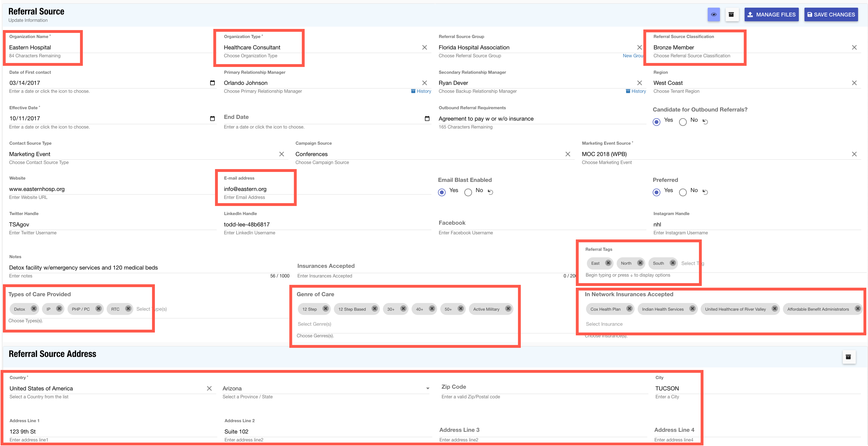868x446 pixels.
Task: Open Primary Relationship Manager History link
Action: pyautogui.click(x=421, y=91)
